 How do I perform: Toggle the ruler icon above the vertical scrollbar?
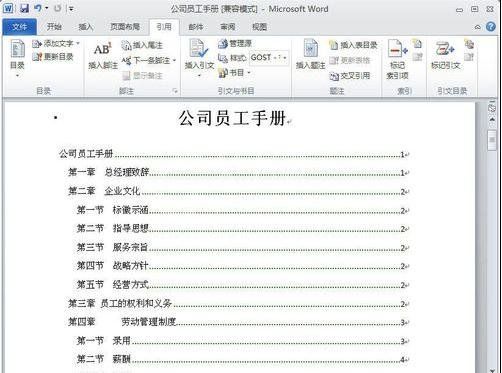click(x=492, y=107)
